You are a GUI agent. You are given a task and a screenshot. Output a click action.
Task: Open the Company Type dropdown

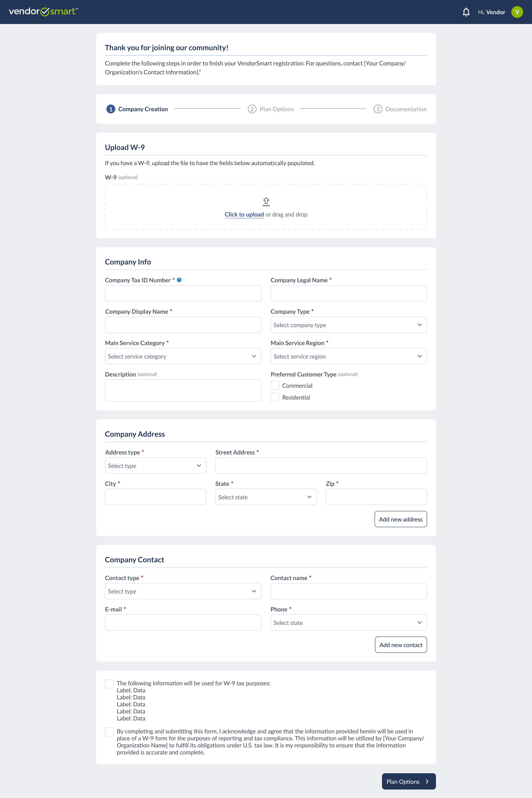[x=348, y=325]
